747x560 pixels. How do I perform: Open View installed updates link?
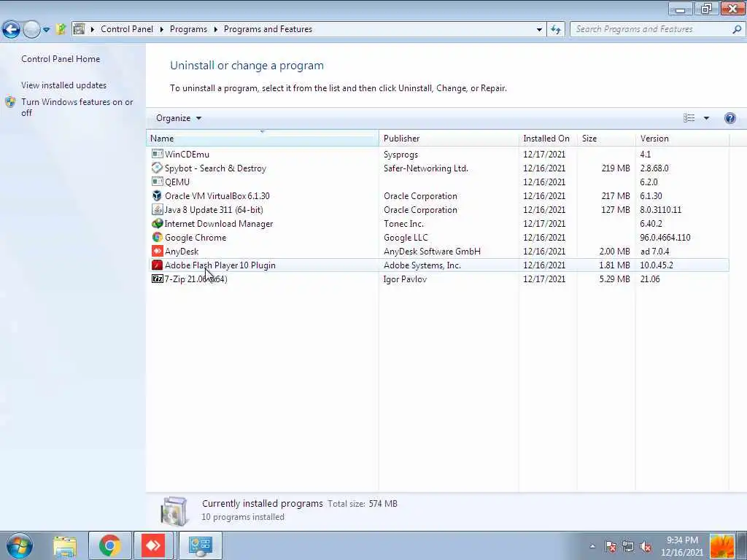(64, 85)
